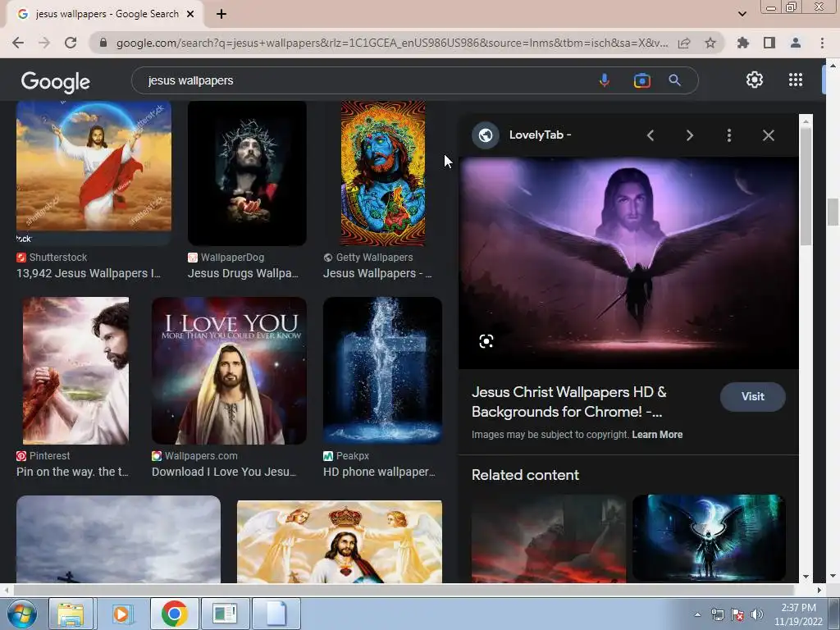Follow the Jesus Drugs Wallpa... link
This screenshot has height=630, width=840.
point(243,273)
